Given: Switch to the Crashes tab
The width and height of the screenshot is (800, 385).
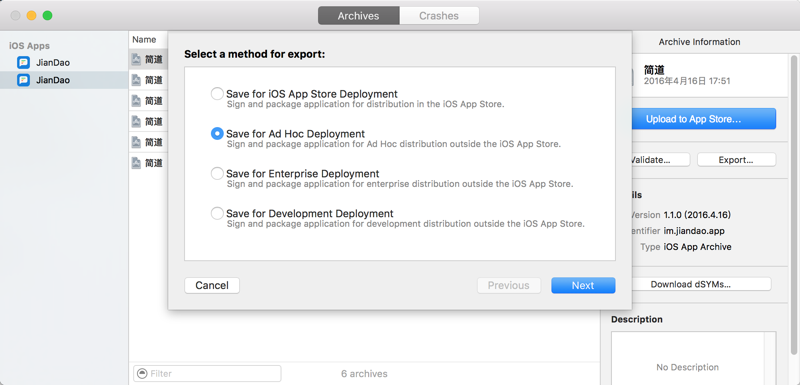Looking at the screenshot, I should (x=439, y=16).
